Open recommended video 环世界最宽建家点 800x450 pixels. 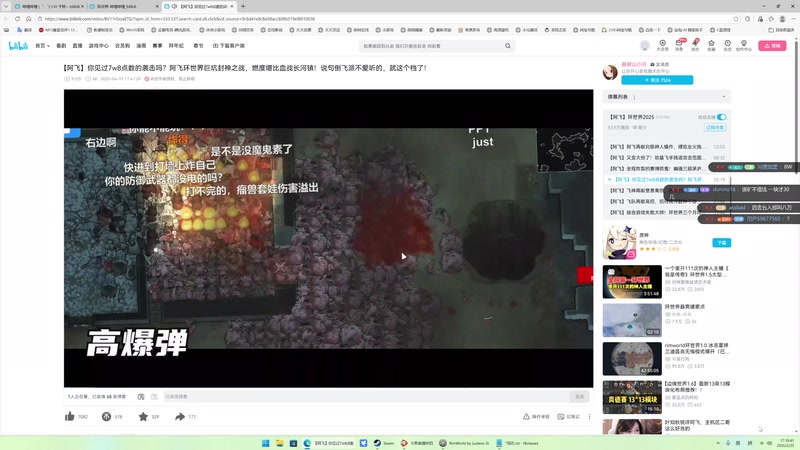point(685,307)
